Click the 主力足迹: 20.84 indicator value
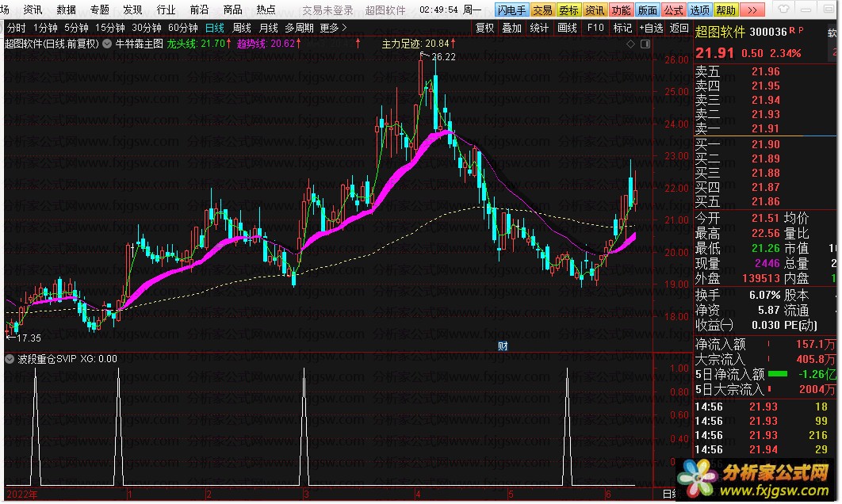The width and height of the screenshot is (842, 504). (415, 44)
